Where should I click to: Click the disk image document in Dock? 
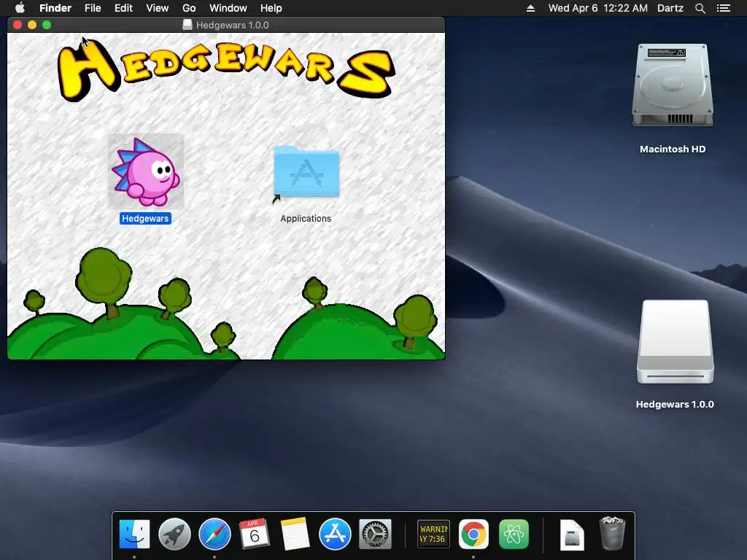pos(572,534)
